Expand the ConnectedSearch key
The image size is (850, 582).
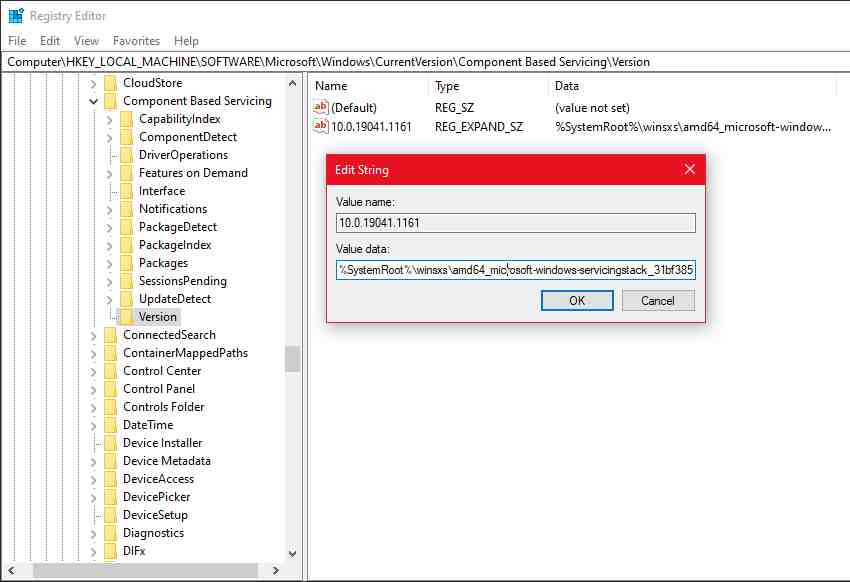point(93,335)
